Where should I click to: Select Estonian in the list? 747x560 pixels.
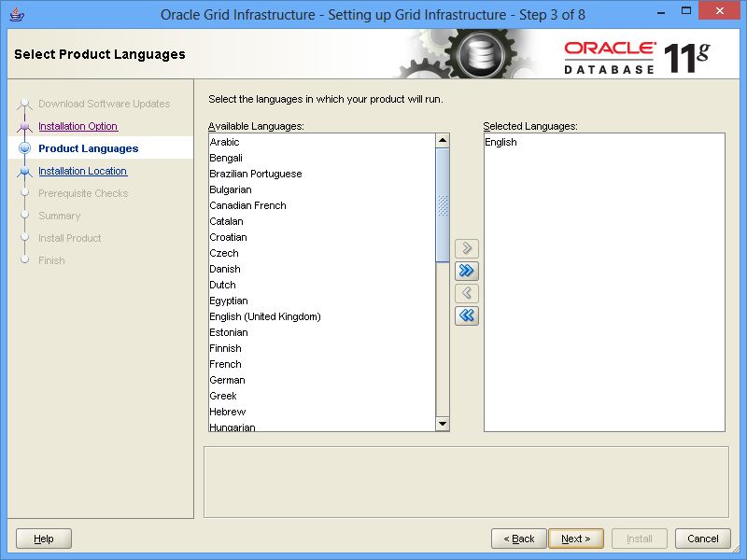coord(322,332)
